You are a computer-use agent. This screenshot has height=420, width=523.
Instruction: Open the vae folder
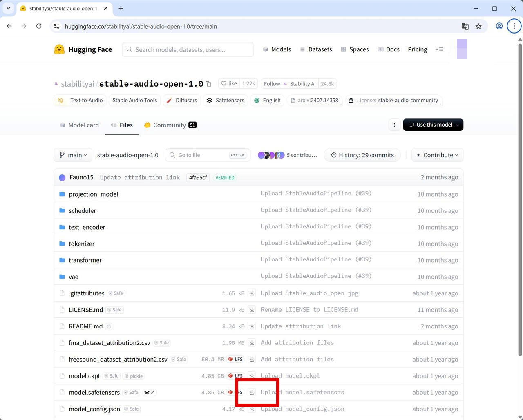(73, 277)
